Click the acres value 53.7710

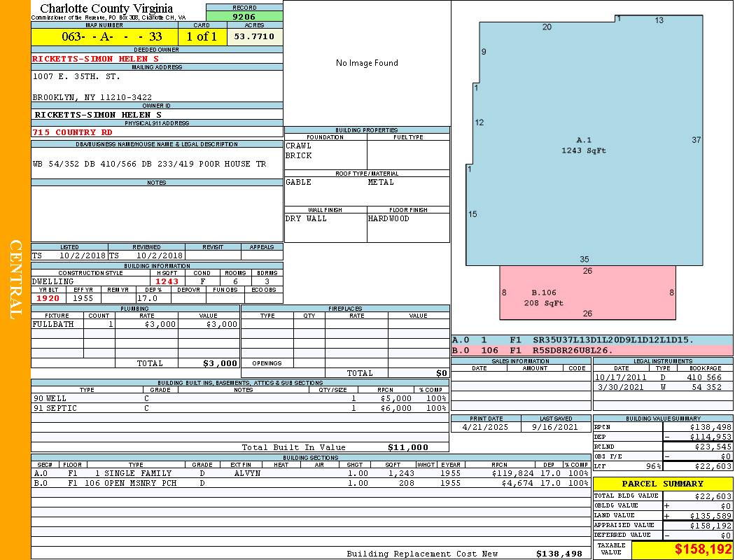(254, 36)
